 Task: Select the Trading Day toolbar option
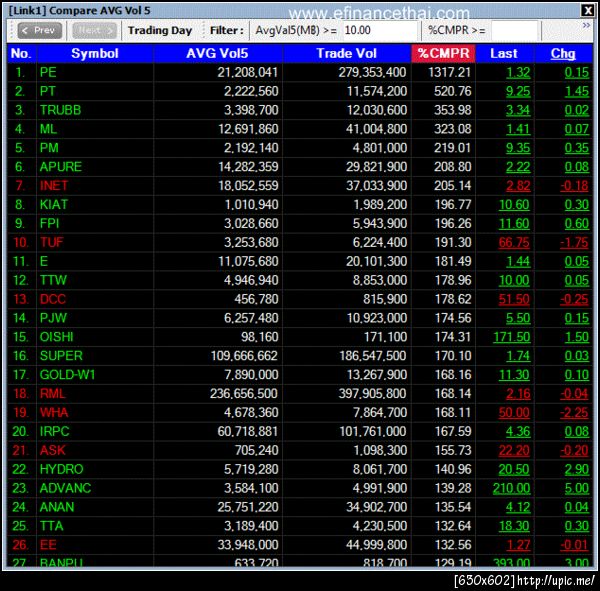point(160,31)
